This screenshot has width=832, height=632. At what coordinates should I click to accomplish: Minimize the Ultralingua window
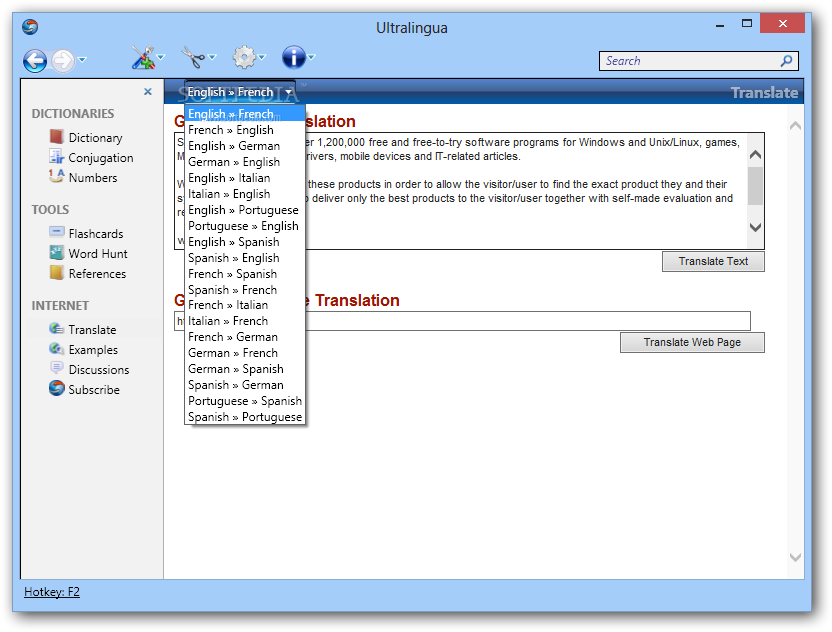720,25
